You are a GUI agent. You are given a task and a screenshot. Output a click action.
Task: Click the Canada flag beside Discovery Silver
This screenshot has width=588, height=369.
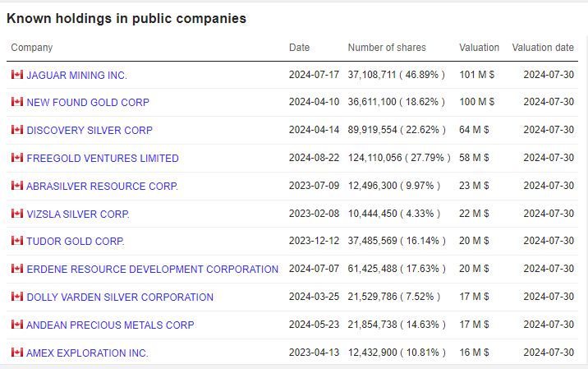[17, 130]
